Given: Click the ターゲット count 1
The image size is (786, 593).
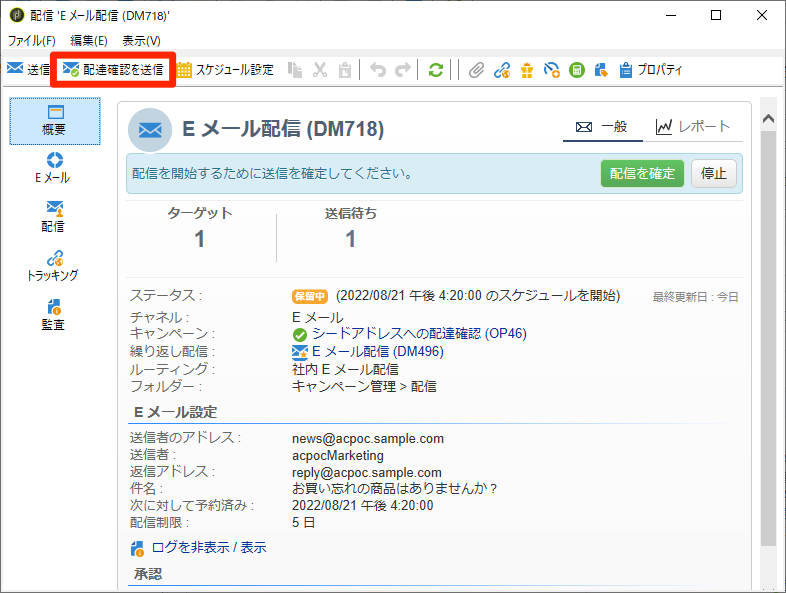Looking at the screenshot, I should pos(200,239).
